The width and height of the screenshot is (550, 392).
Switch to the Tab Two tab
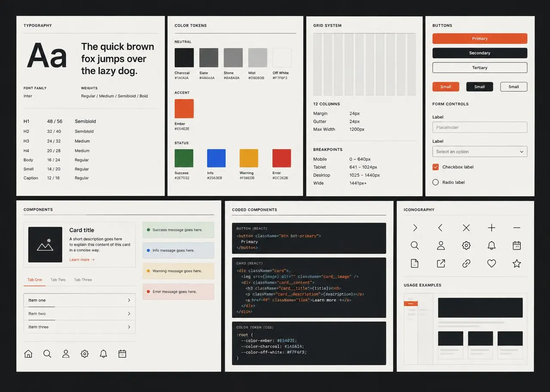click(x=58, y=280)
